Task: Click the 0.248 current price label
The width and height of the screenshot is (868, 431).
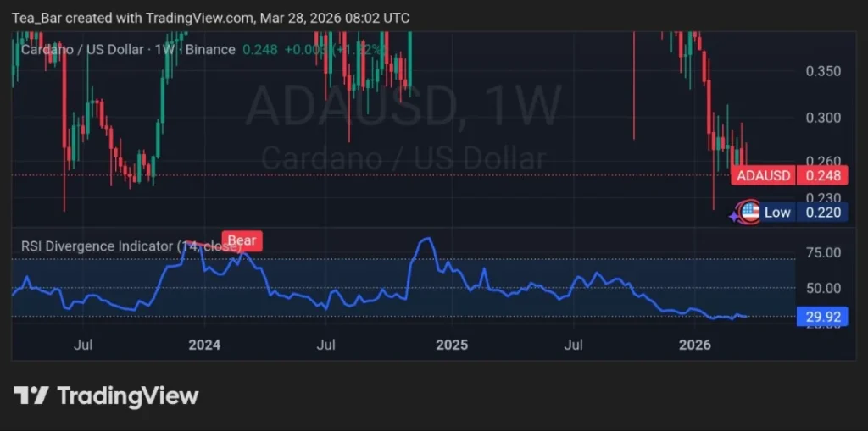Action: click(822, 176)
